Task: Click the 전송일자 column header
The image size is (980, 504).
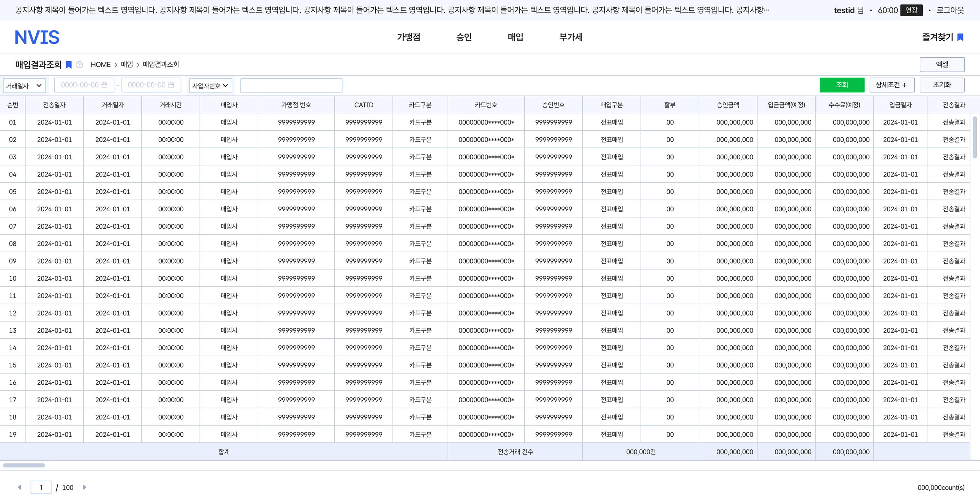Action: tap(54, 105)
